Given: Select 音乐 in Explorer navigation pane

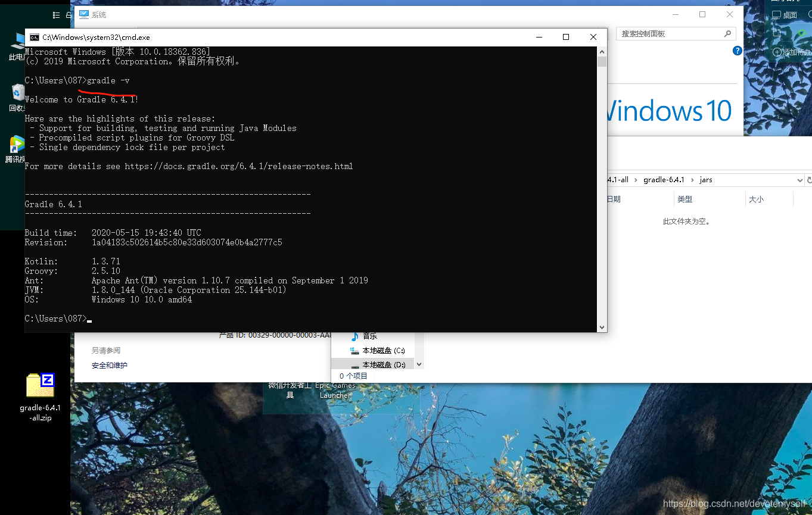Looking at the screenshot, I should click(x=370, y=336).
